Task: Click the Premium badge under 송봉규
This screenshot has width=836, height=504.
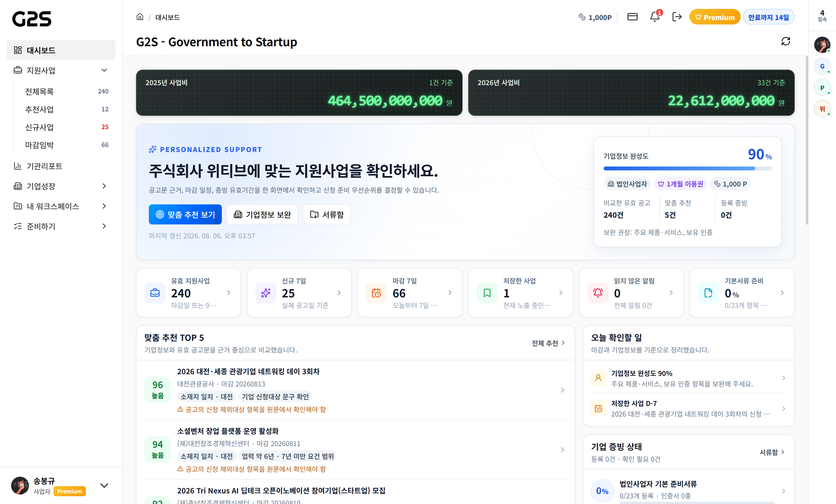Action: [x=70, y=491]
